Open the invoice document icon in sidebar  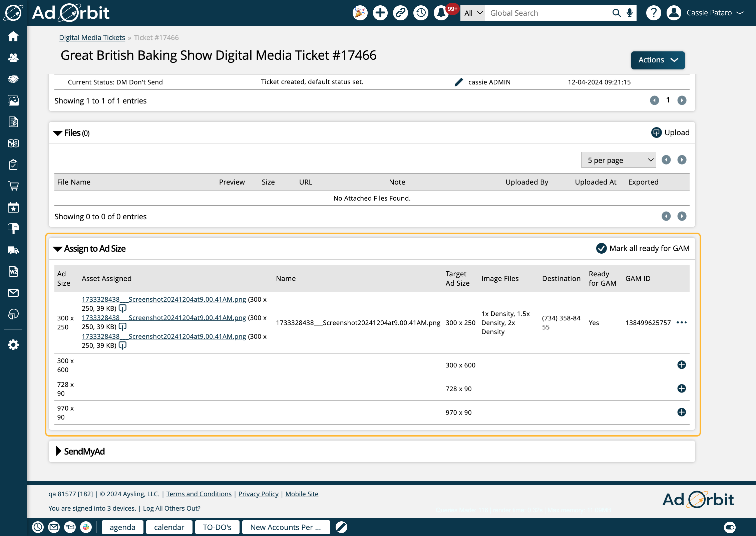pyautogui.click(x=13, y=122)
